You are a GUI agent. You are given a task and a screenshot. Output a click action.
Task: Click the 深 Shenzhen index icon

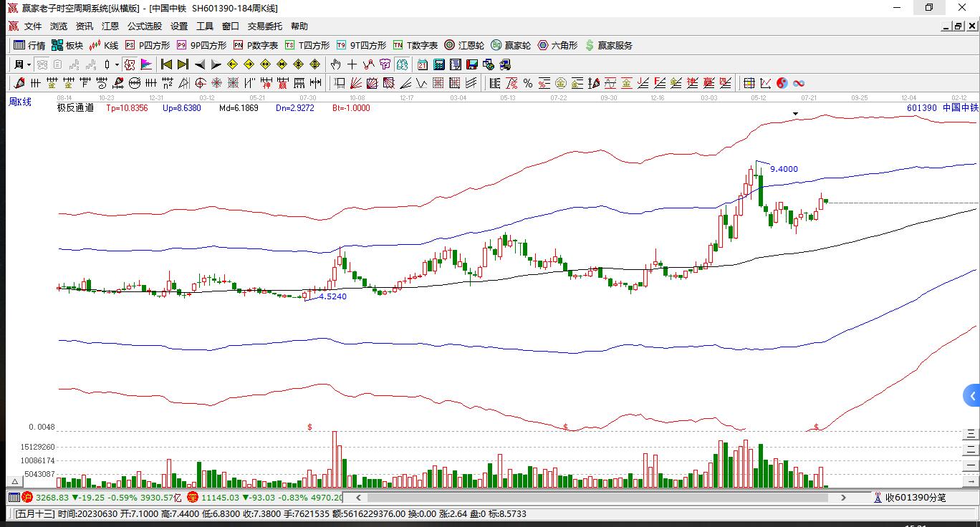point(193,498)
